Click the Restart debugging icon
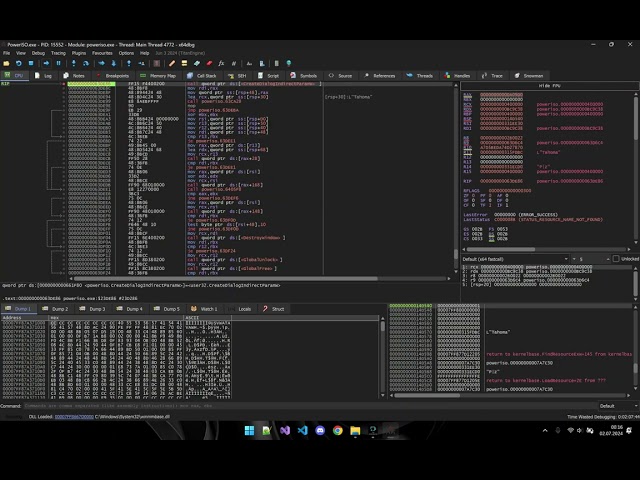Viewport: 640px width, 480px height. pos(18,63)
